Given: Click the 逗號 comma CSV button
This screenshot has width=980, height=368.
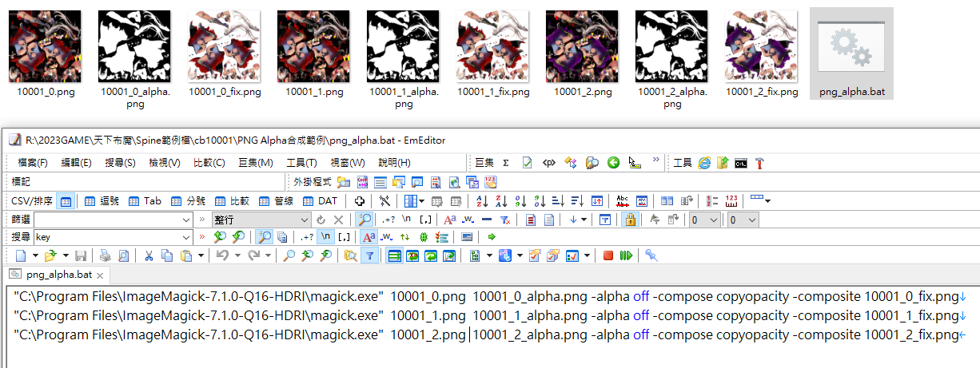Looking at the screenshot, I should [102, 201].
